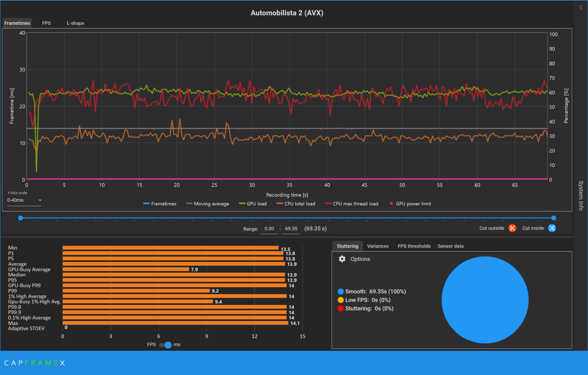The image size is (588, 375).
Task: Switch to the L-shape tab
Action: pyautogui.click(x=75, y=23)
